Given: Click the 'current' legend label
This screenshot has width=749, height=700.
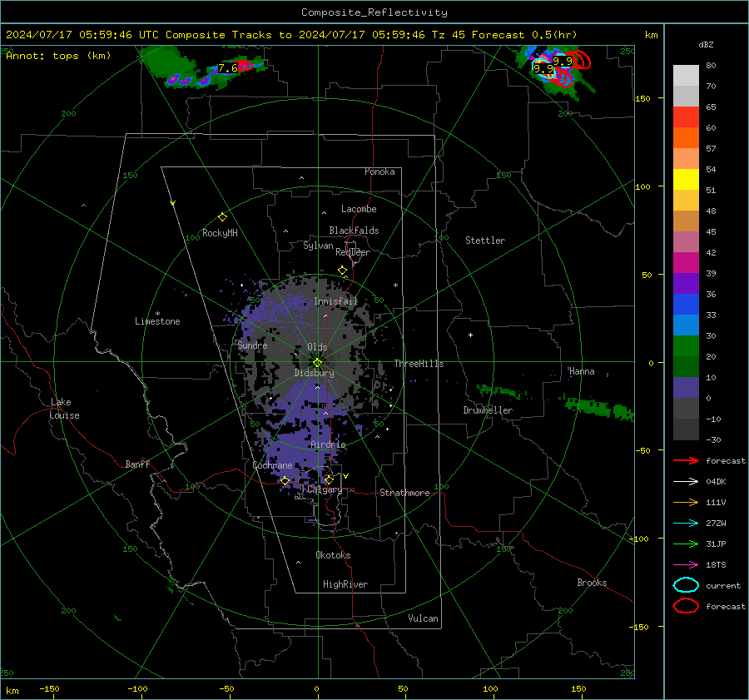Looking at the screenshot, I should 723,586.
